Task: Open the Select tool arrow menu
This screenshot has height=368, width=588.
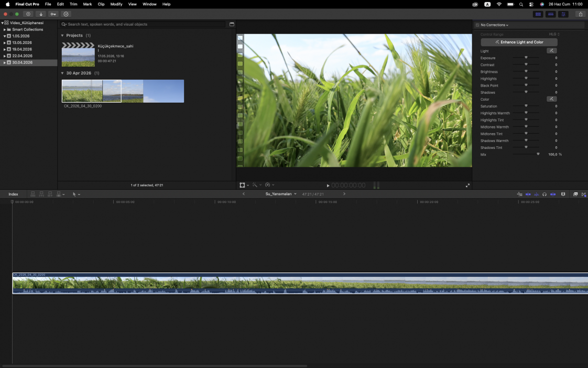Action: coord(76,194)
